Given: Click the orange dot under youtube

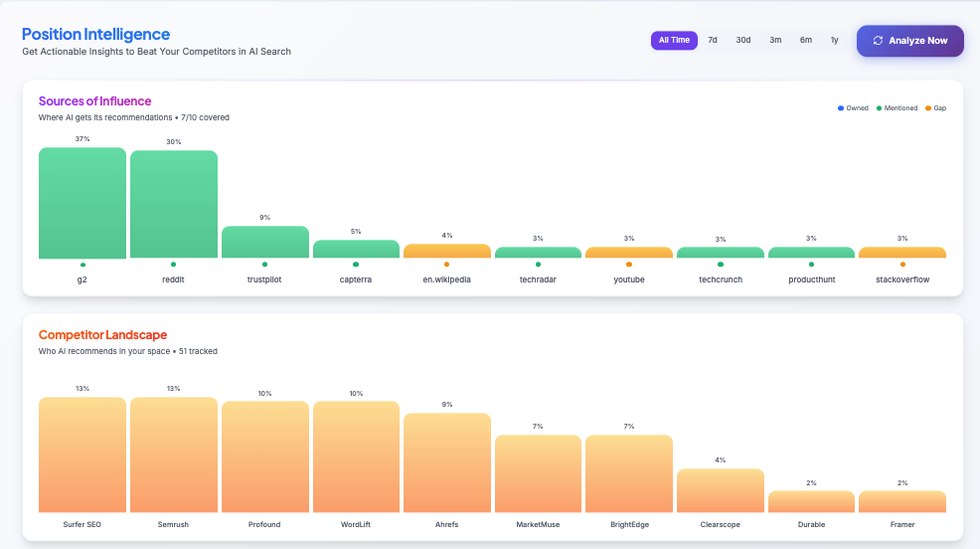Looking at the screenshot, I should point(629,265).
